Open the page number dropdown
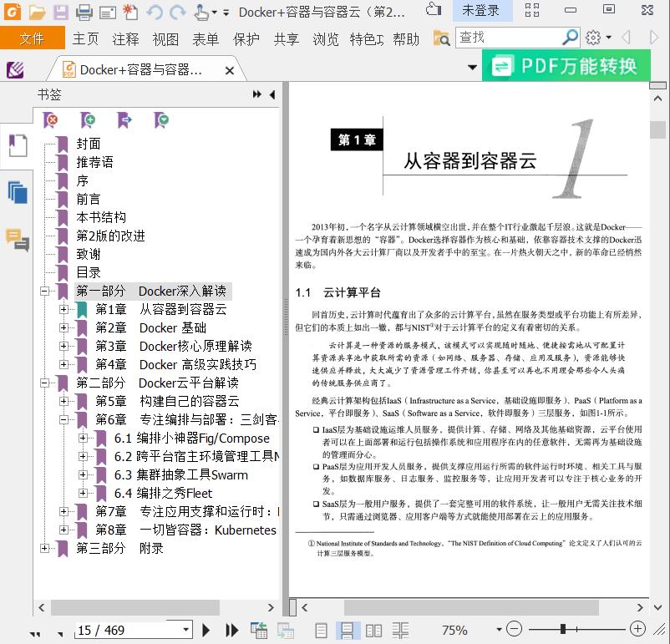 (x=185, y=630)
